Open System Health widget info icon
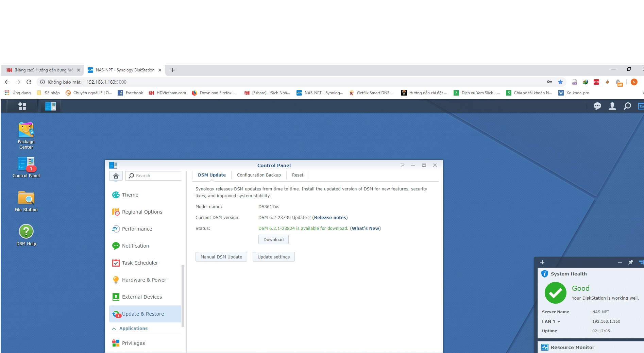The height and width of the screenshot is (353, 644). (545, 274)
